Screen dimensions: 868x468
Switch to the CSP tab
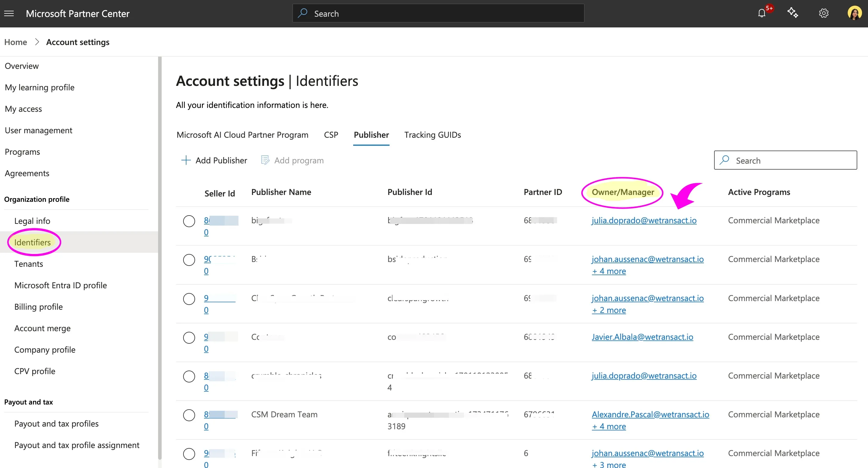point(331,135)
